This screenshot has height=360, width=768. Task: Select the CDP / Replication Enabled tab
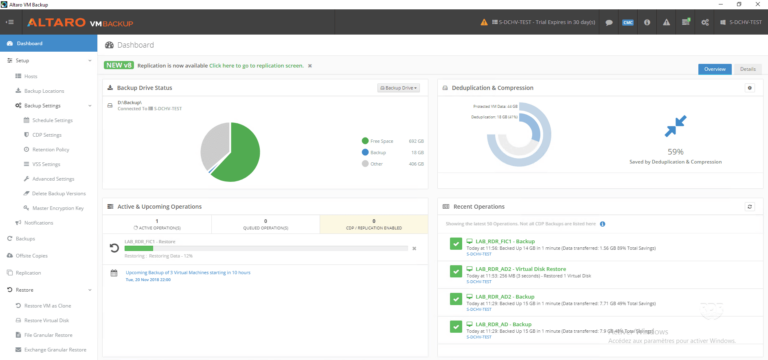pyautogui.click(x=374, y=224)
